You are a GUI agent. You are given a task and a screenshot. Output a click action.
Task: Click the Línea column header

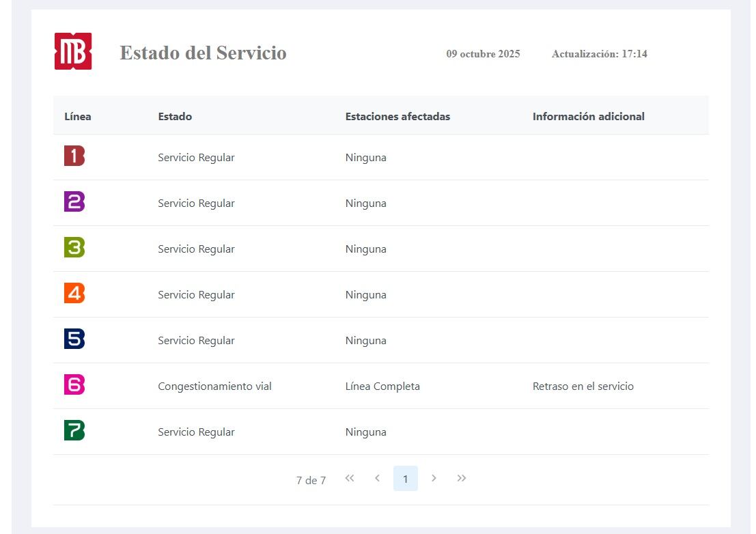coord(78,117)
